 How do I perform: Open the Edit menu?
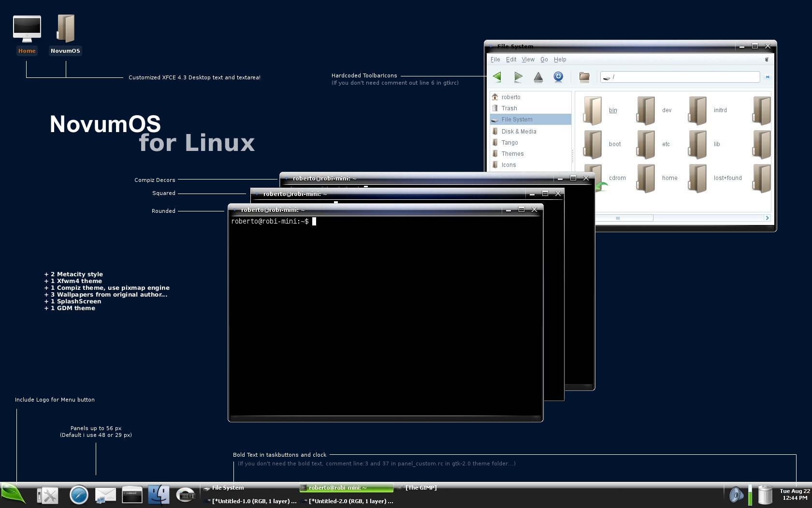511,60
